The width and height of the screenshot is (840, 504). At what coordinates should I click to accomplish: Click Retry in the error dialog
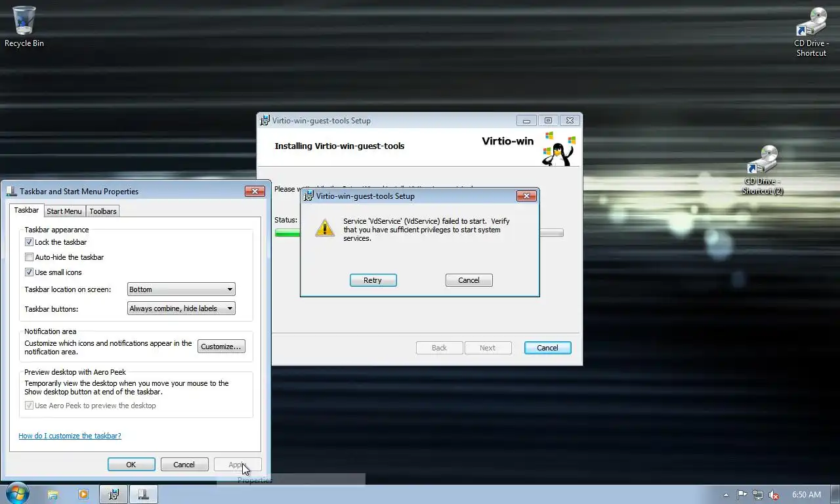tap(373, 280)
